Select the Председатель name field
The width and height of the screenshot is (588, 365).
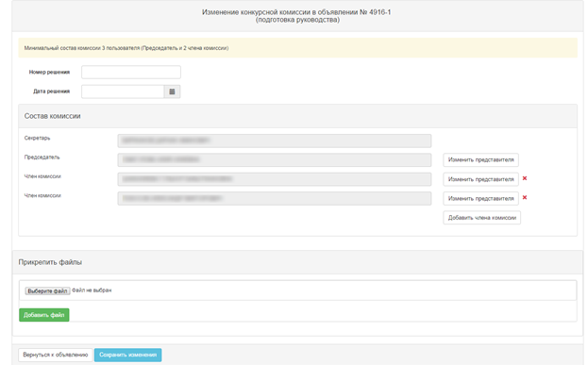[x=275, y=159]
